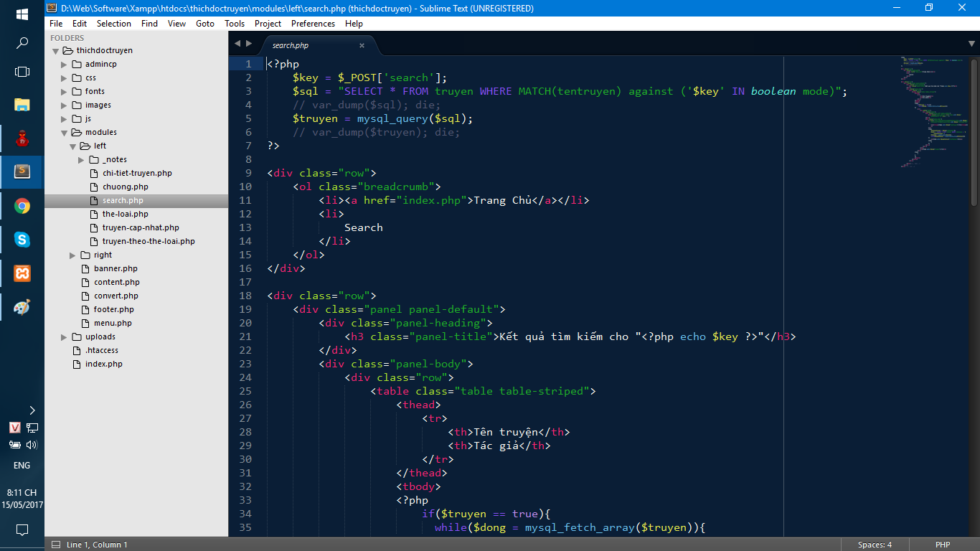Click the tab navigate-back arrow
Screen dimensions: 980x551
(237, 44)
